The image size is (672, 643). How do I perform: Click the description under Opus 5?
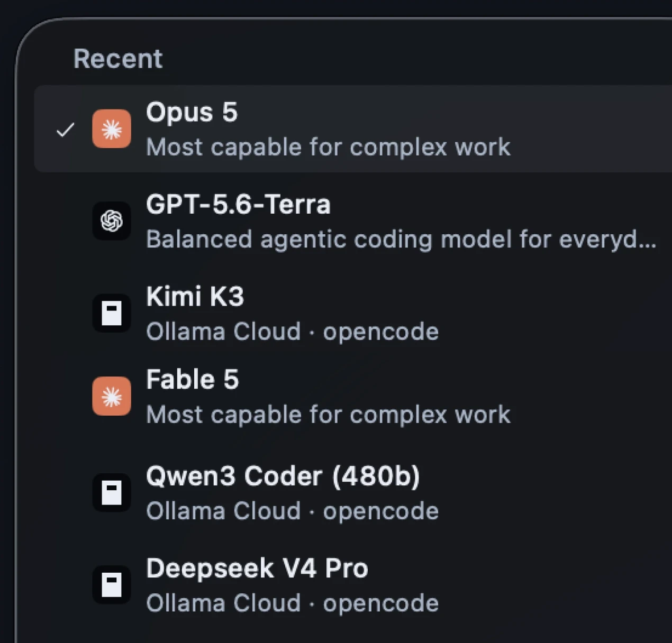(328, 148)
